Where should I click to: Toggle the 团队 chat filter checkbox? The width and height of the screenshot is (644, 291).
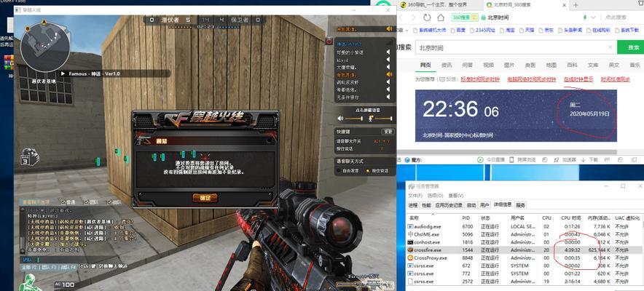tap(87, 202)
